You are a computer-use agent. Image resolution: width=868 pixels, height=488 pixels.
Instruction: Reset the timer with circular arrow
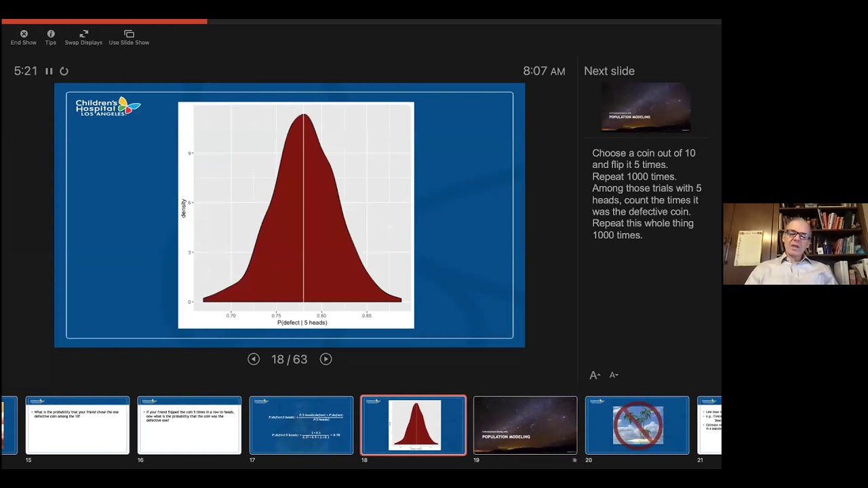pos(64,71)
